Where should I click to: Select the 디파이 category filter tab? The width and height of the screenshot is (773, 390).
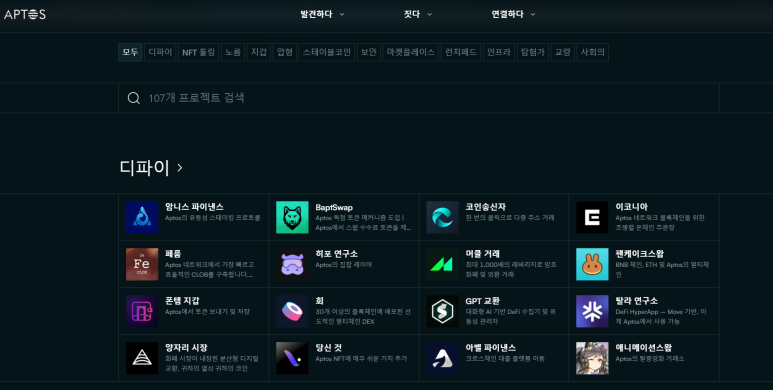(x=160, y=52)
